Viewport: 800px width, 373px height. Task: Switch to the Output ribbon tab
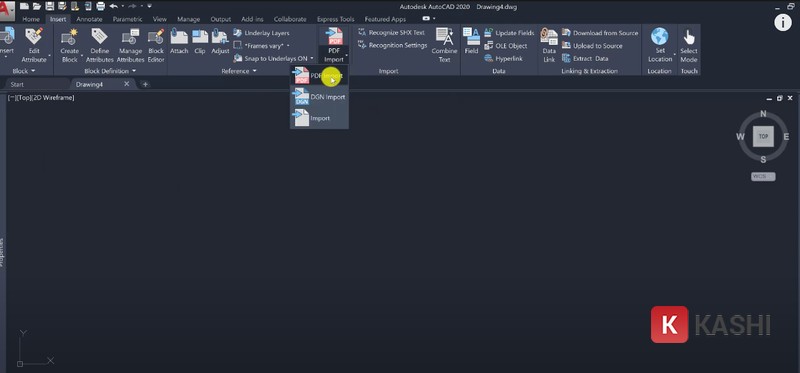coord(220,19)
